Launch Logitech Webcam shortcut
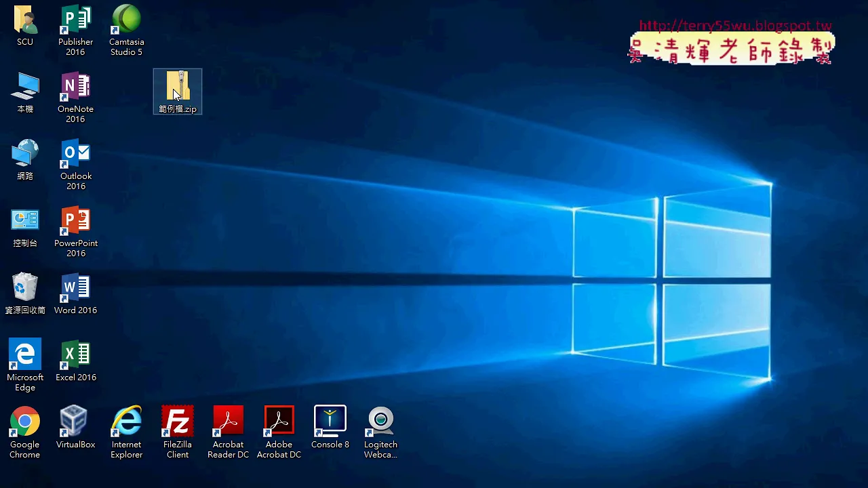Image resolution: width=868 pixels, height=488 pixels. (380, 432)
